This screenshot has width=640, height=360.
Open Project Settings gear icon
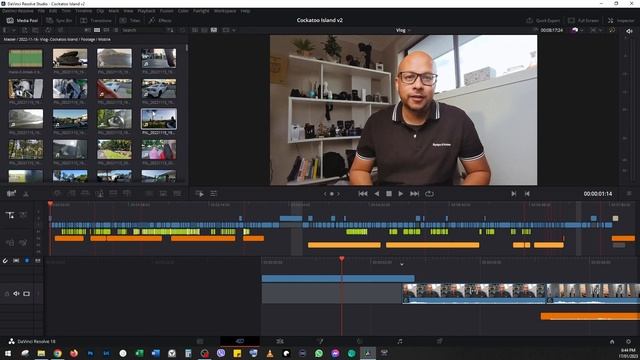coord(629,342)
